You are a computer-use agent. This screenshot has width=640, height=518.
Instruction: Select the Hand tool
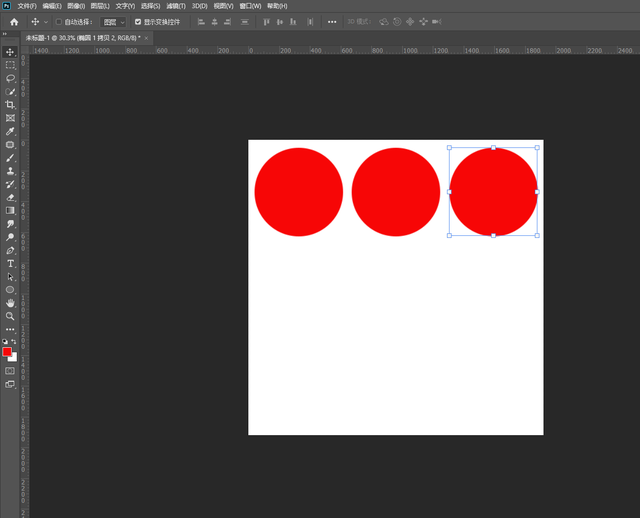10,303
